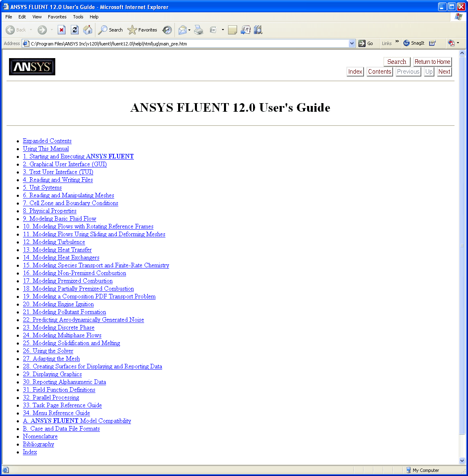Image resolution: width=468 pixels, height=476 pixels.
Task: Expand the Links toolbar chevron
Action: point(397,42)
